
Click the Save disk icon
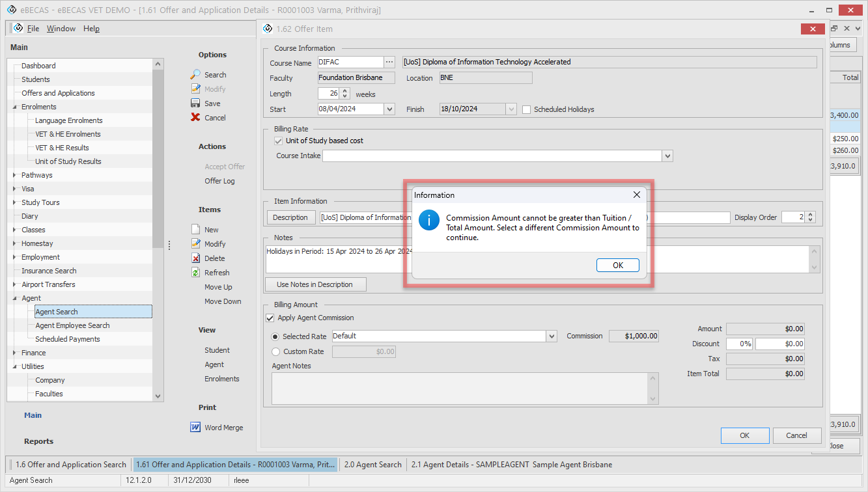point(195,103)
